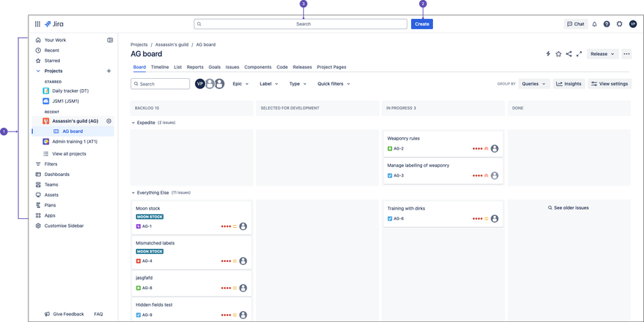Open the FAQ link

click(x=99, y=314)
